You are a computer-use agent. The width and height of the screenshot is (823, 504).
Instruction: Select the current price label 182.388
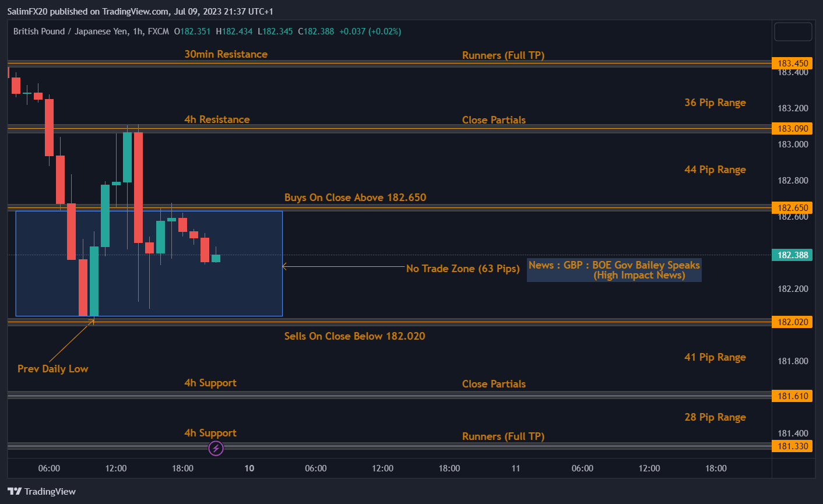pos(792,255)
